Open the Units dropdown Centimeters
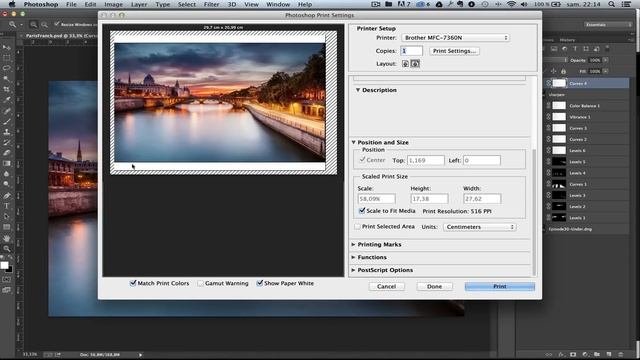This screenshot has height=360, width=640. [480, 227]
